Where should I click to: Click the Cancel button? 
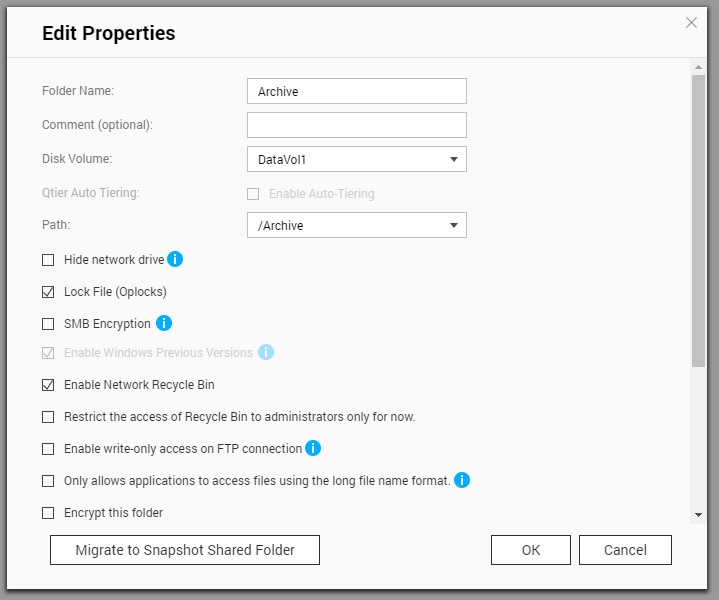tap(625, 550)
